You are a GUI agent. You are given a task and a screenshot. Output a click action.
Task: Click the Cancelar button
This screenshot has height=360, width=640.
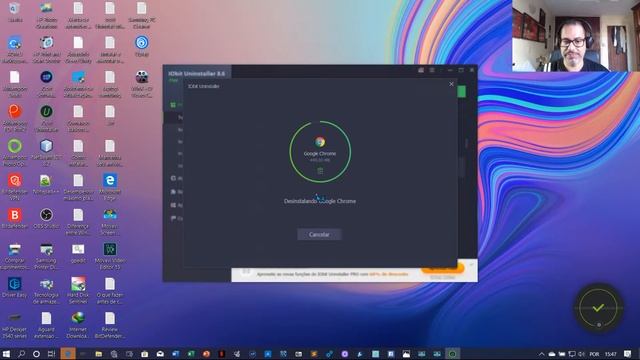point(319,234)
